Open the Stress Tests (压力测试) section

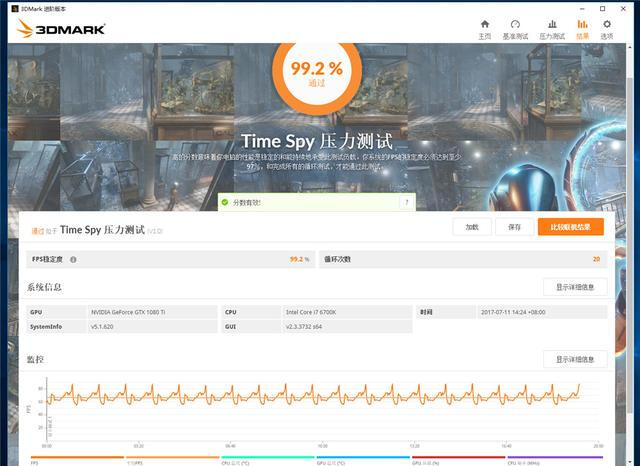pos(552,29)
